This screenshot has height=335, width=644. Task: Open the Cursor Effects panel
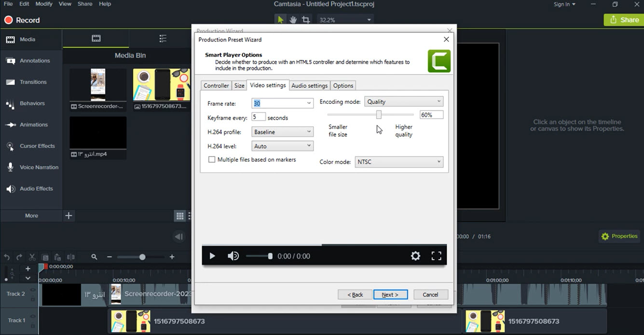pyautogui.click(x=31, y=146)
